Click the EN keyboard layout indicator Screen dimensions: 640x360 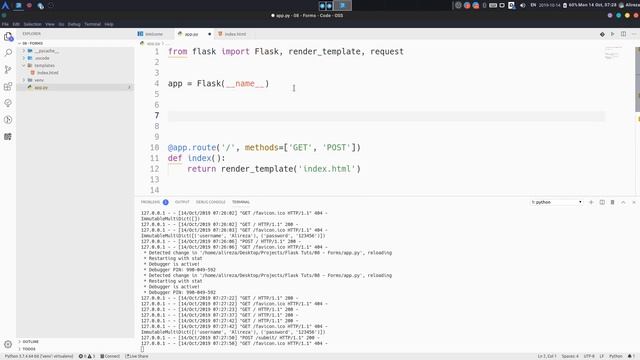tap(533, 5)
